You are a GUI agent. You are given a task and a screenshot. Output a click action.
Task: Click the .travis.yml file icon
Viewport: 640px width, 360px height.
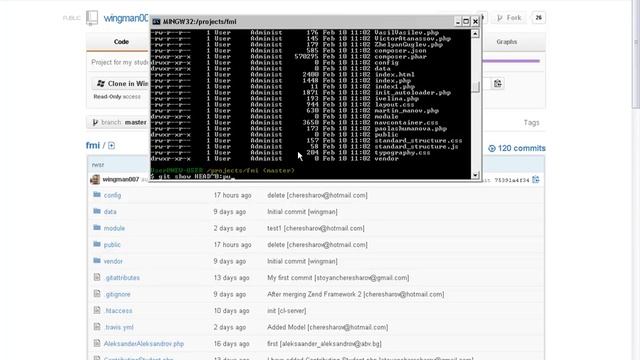(97, 327)
